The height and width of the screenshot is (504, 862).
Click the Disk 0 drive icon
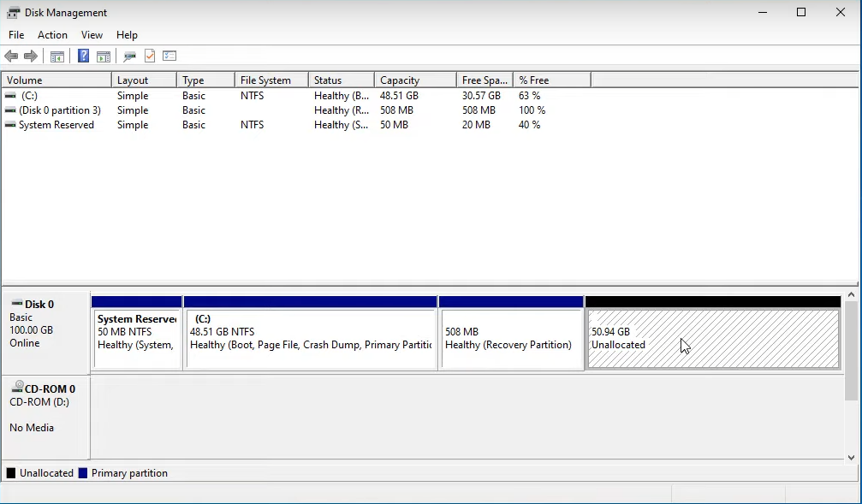(x=16, y=304)
